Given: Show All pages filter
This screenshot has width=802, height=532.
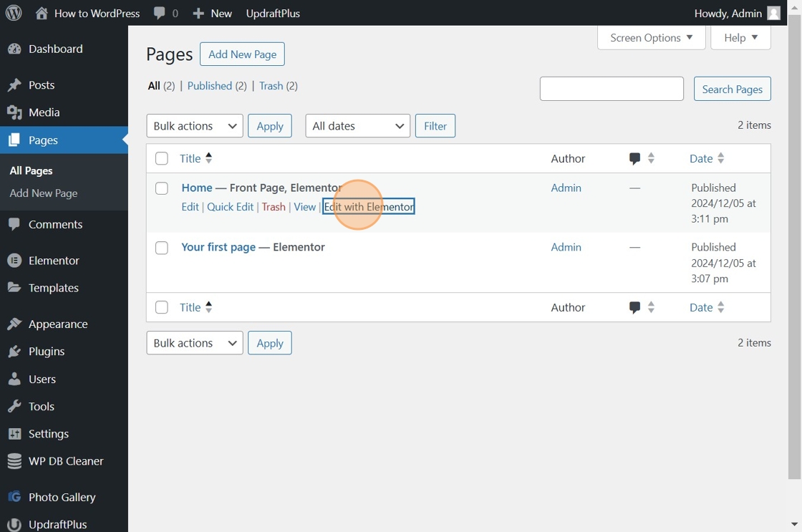Looking at the screenshot, I should pos(154,86).
